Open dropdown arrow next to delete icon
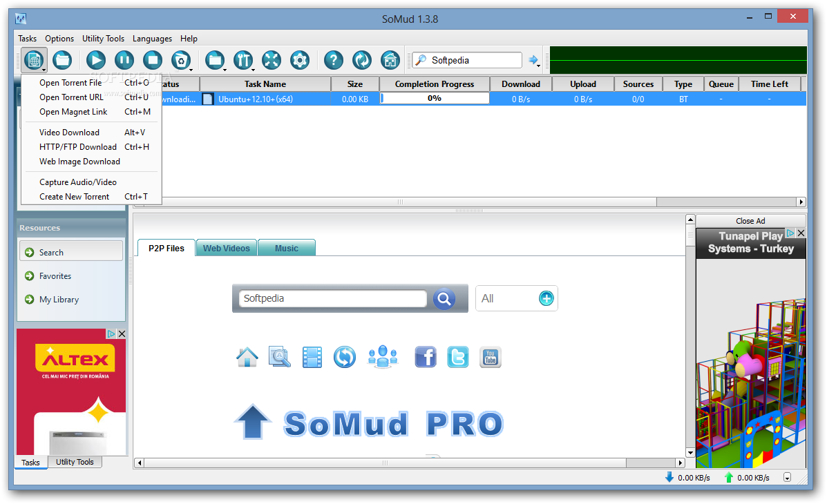827x504 pixels. click(x=191, y=69)
